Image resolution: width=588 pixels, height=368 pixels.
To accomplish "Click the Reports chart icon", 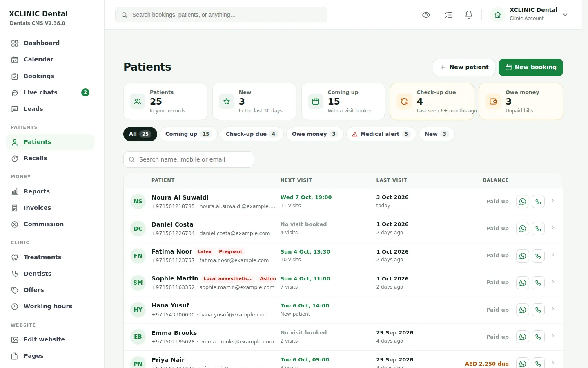I will pyautogui.click(x=15, y=192).
